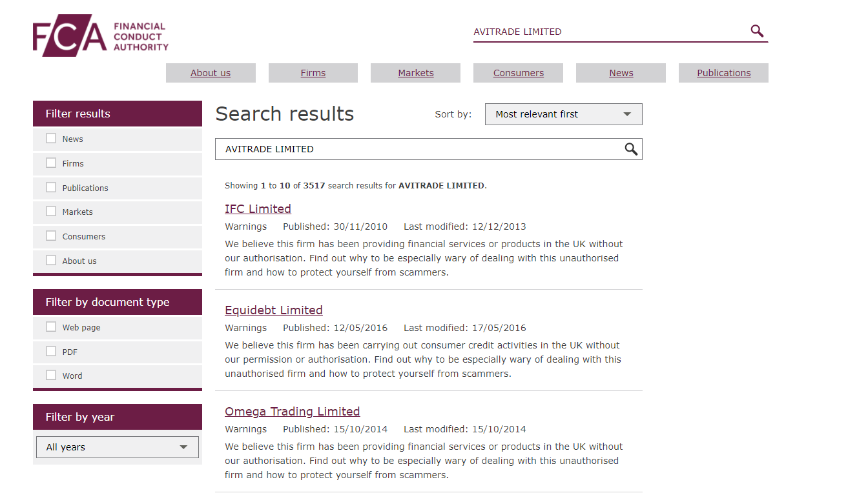
Task: Open the Omega Trading Limited result
Action: pyautogui.click(x=293, y=411)
